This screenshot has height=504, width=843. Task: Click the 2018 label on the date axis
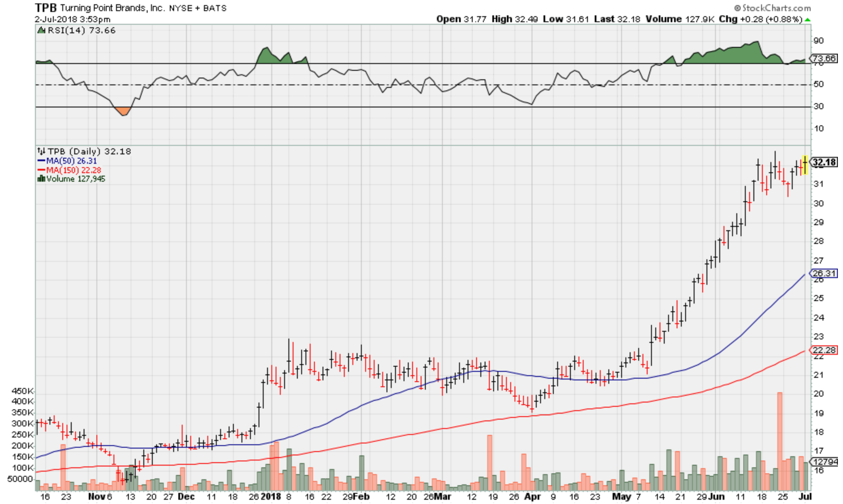click(272, 497)
